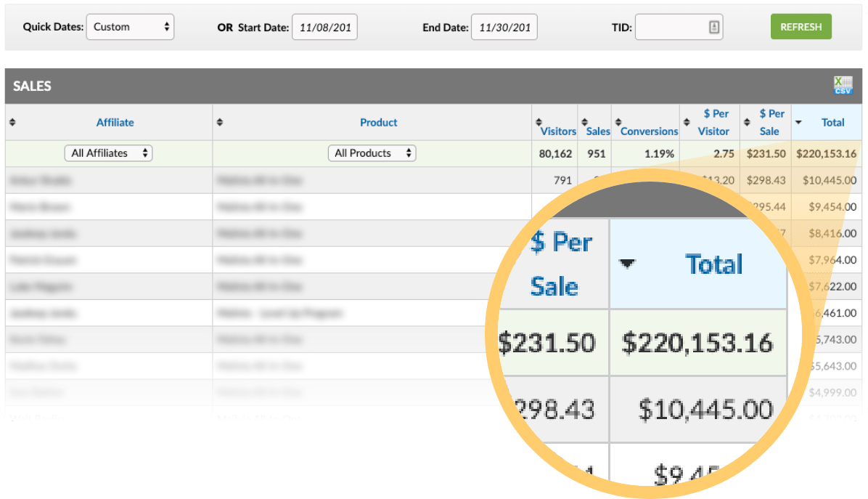This screenshot has width=868, height=499.
Task: Sort by the Conversions column header
Action: coord(649,131)
